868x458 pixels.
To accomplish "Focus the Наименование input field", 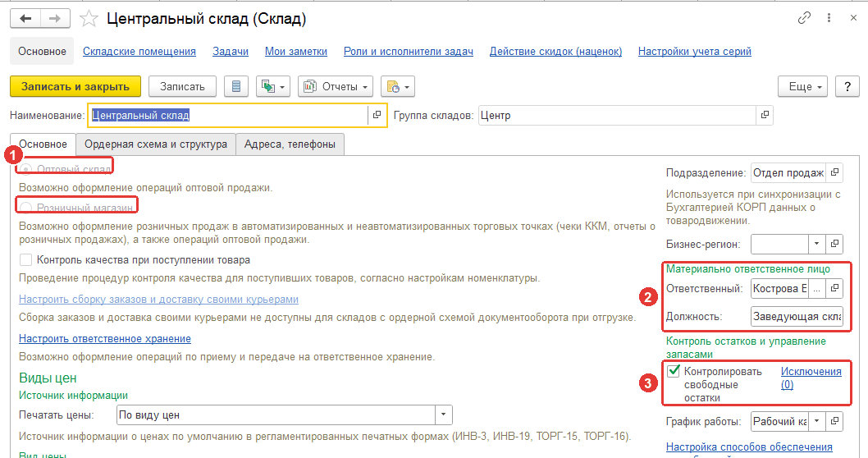I will coord(228,115).
